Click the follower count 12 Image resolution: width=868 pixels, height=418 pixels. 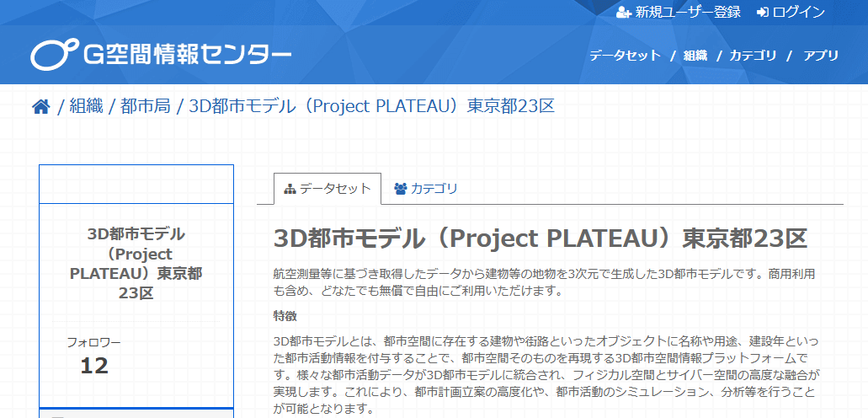click(94, 366)
